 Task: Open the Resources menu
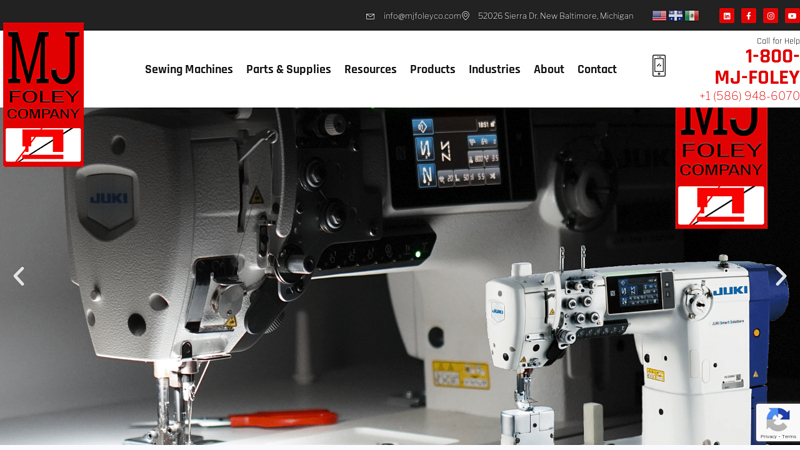coord(370,69)
